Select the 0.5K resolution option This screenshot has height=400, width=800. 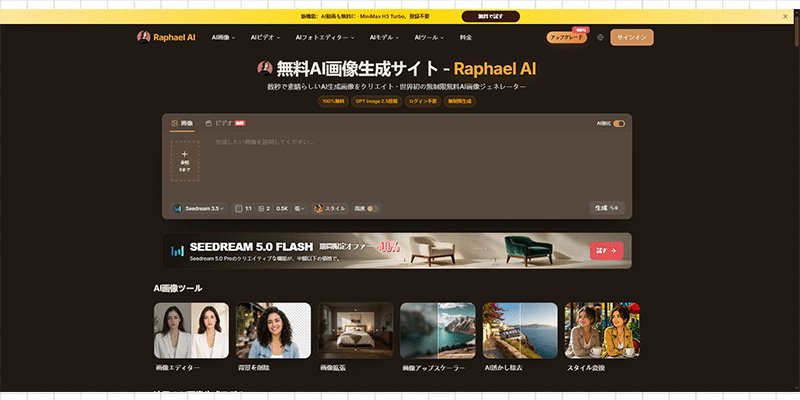coord(282,208)
